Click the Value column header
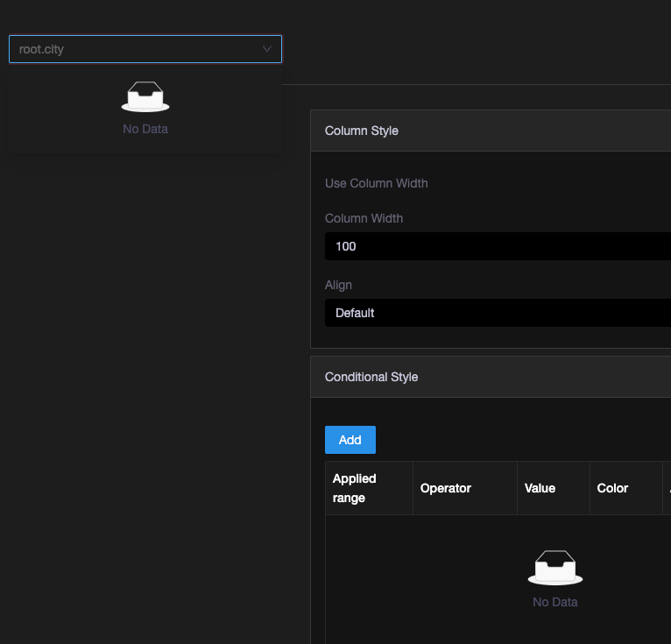 coord(554,488)
